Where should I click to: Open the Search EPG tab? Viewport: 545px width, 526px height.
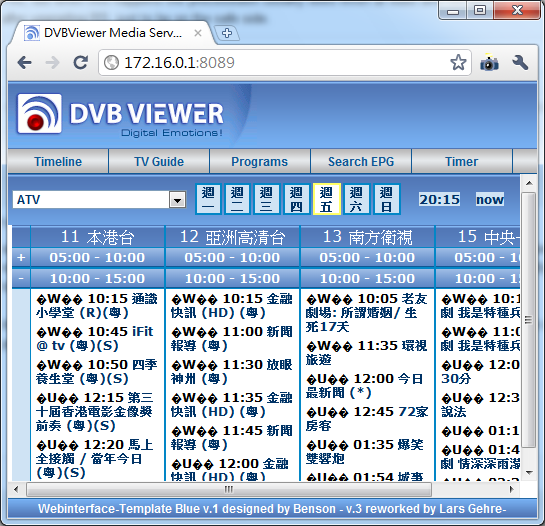coord(361,161)
